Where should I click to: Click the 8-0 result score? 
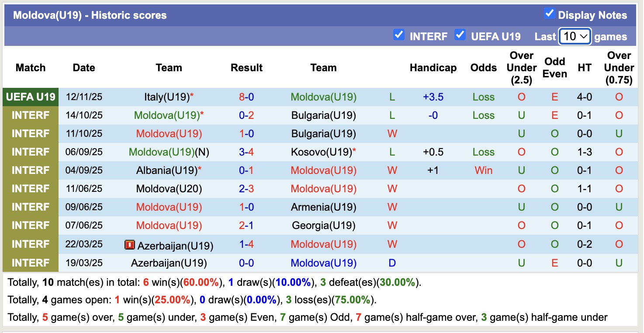click(x=246, y=97)
